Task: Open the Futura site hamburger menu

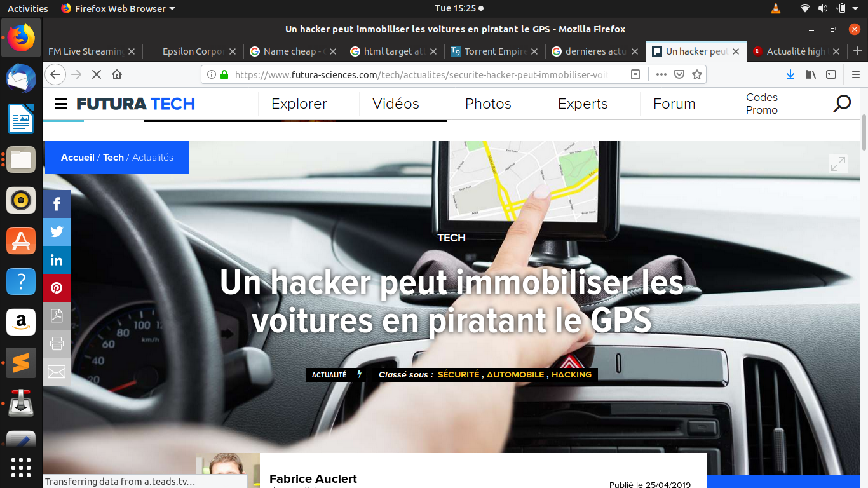Action: (x=61, y=104)
